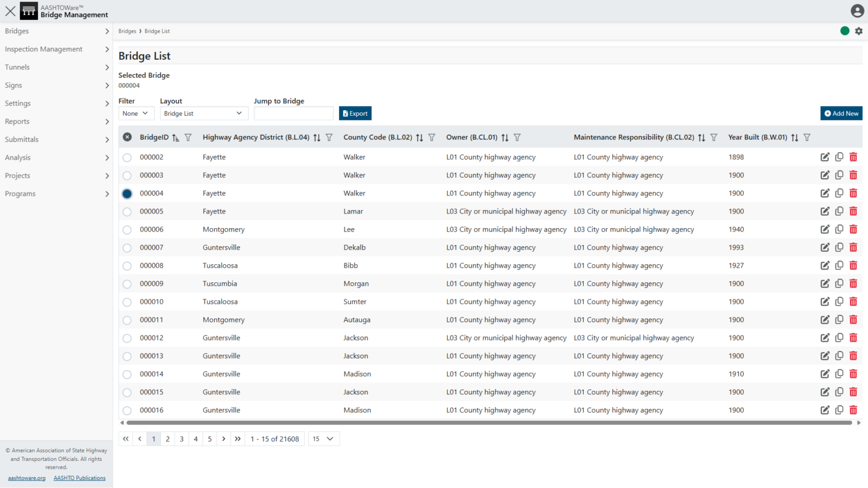868x488 pixels.
Task: Clear selection using the X icon in header
Action: click(x=127, y=137)
